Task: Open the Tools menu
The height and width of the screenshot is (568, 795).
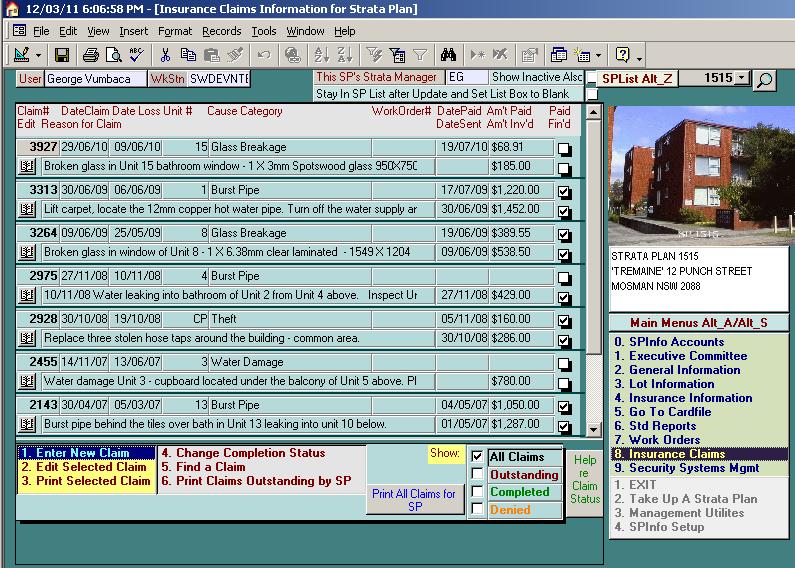Action: (264, 31)
